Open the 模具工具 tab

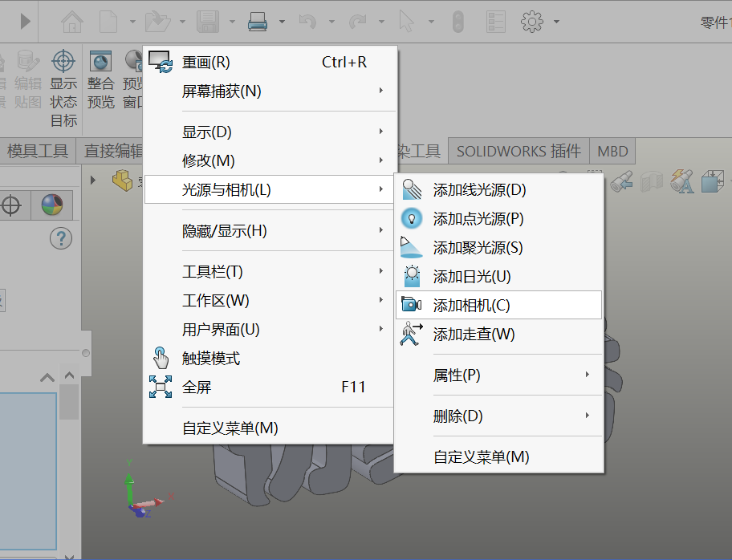38,151
